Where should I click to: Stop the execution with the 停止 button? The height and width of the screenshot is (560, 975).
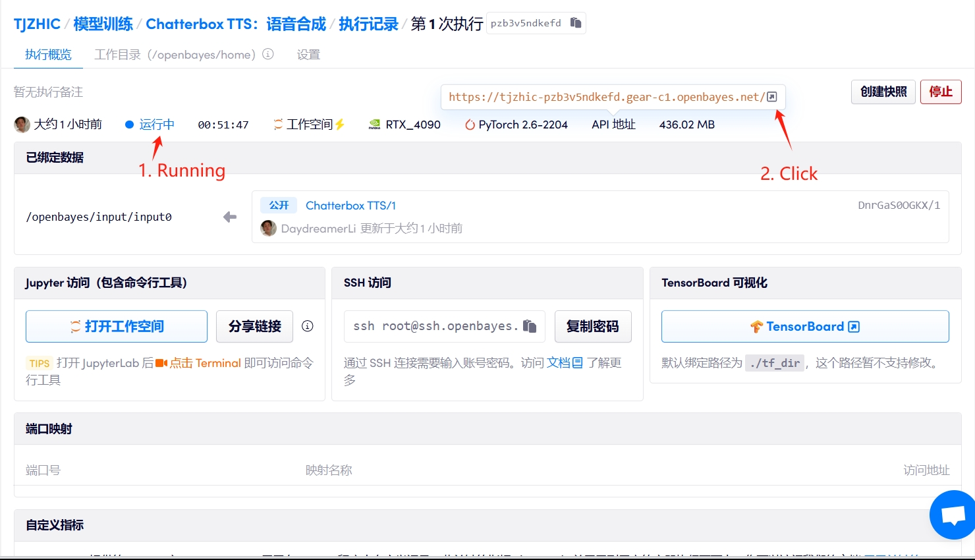[940, 92]
